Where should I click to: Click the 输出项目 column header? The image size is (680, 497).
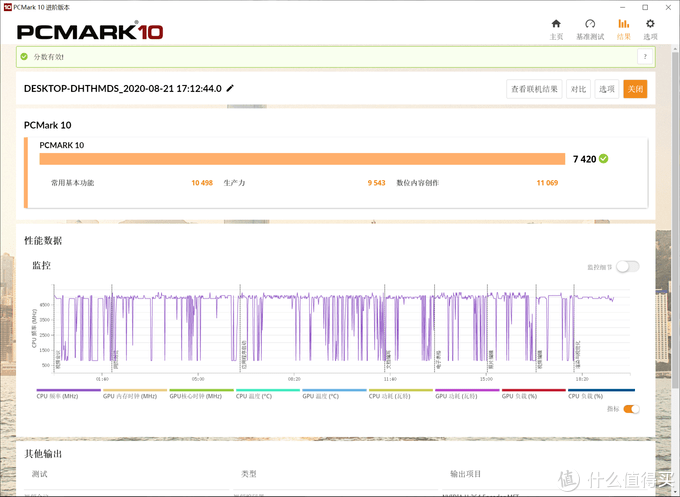click(465, 474)
